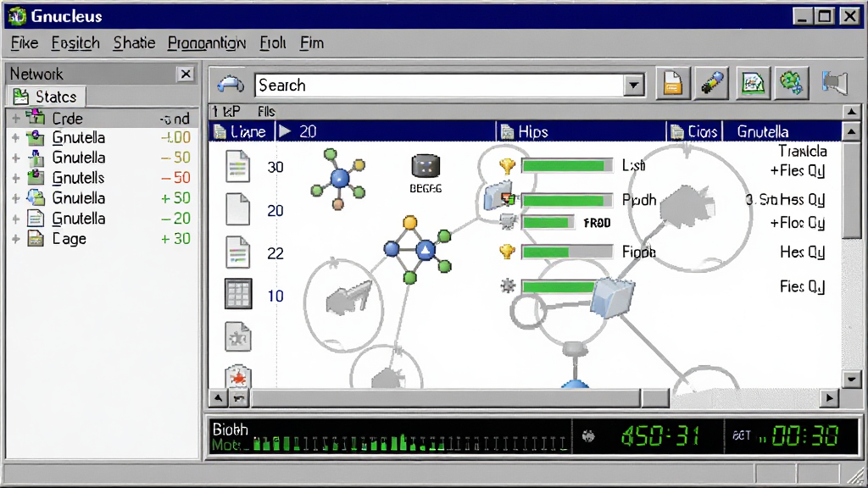
Task: Click the 450:31 green counter display
Action: tap(660, 436)
